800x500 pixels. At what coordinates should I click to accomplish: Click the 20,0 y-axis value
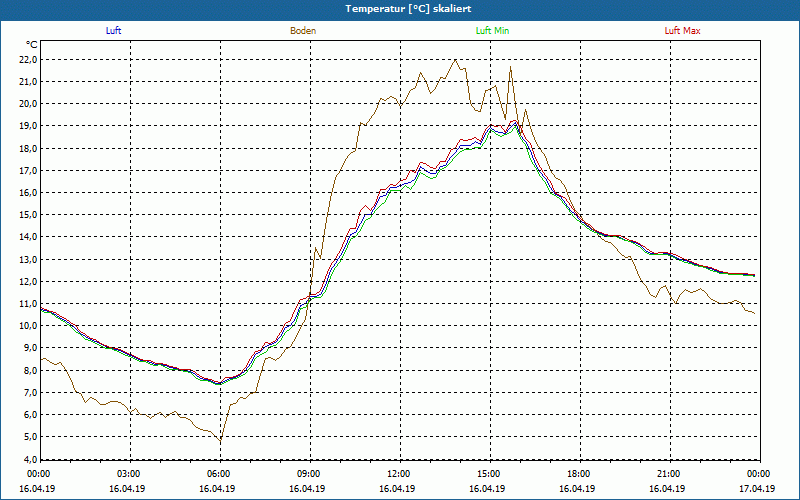point(28,104)
